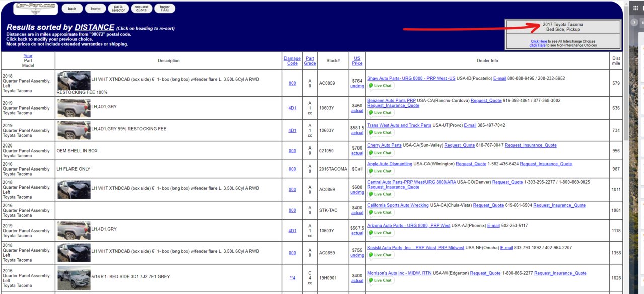Click the DISTANCE sort heading link
Screen dimensions: 644x294
94,27
